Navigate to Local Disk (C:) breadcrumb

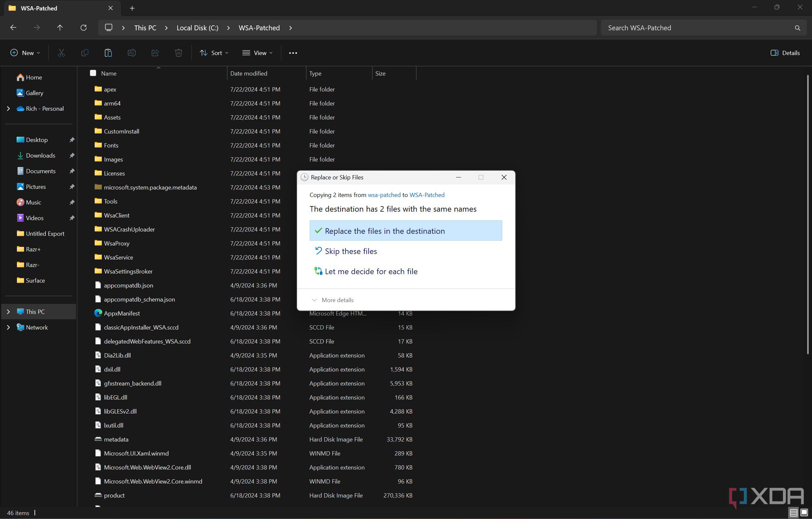pyautogui.click(x=197, y=28)
